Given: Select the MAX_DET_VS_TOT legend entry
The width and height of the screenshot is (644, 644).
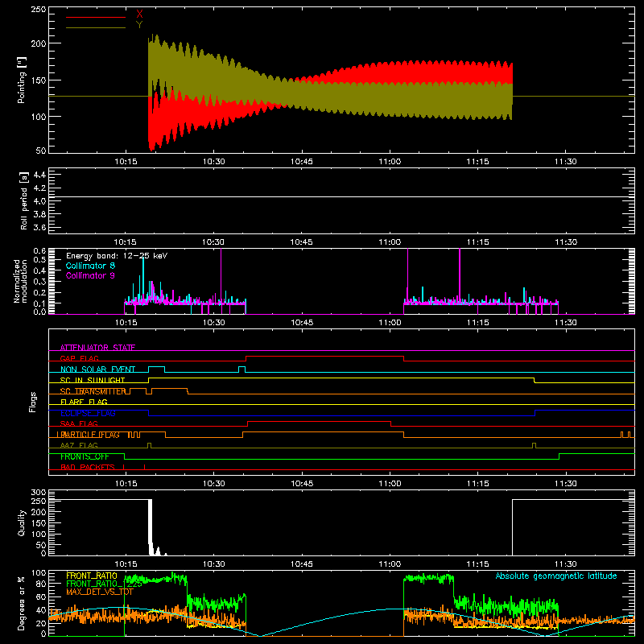Looking at the screenshot, I should coord(99,592).
